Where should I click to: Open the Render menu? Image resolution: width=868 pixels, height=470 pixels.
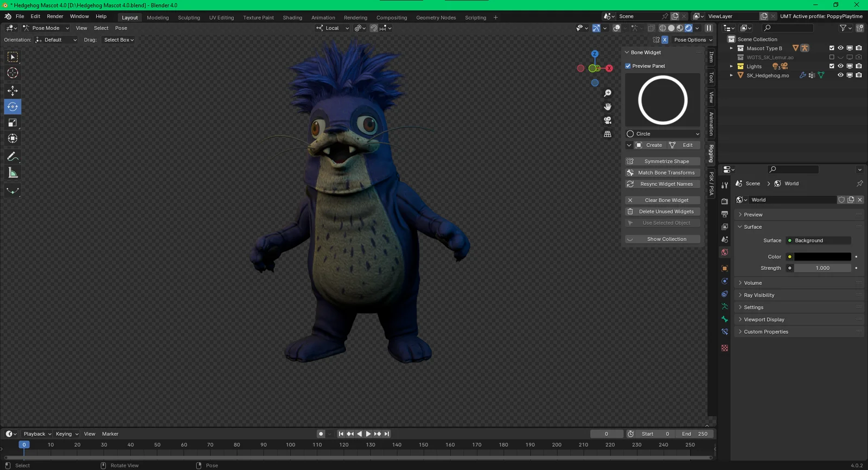click(55, 16)
